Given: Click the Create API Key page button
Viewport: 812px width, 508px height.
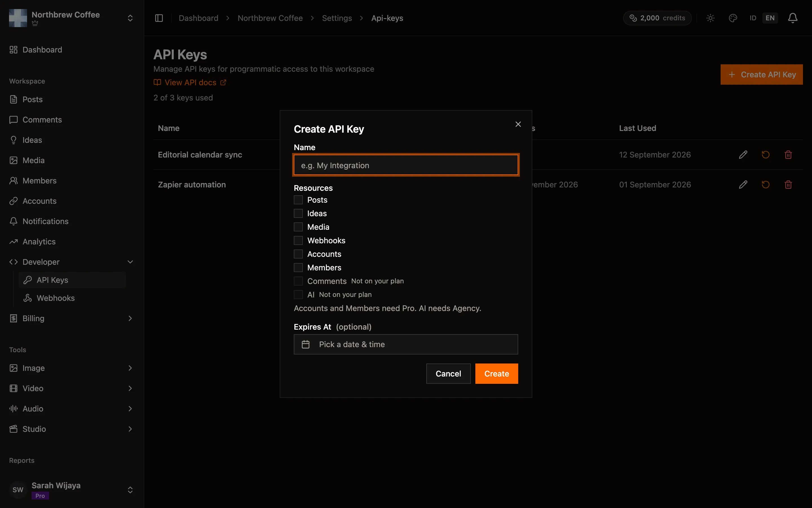Looking at the screenshot, I should click(x=761, y=75).
